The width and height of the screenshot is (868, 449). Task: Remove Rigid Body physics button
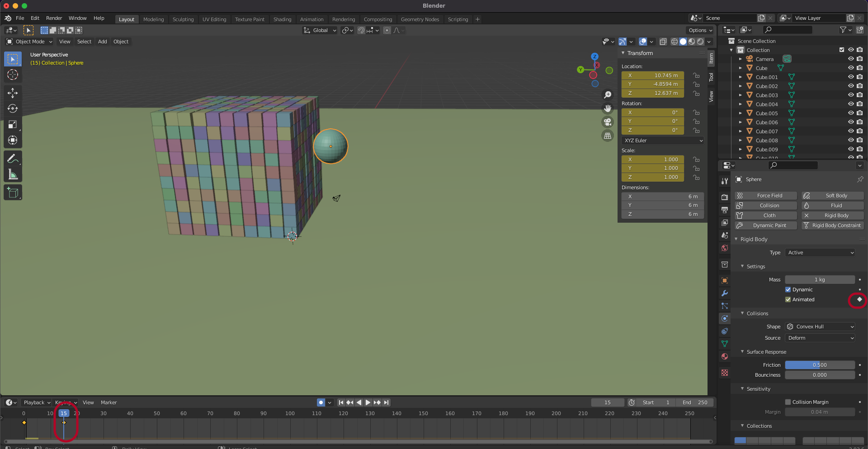click(x=832, y=215)
